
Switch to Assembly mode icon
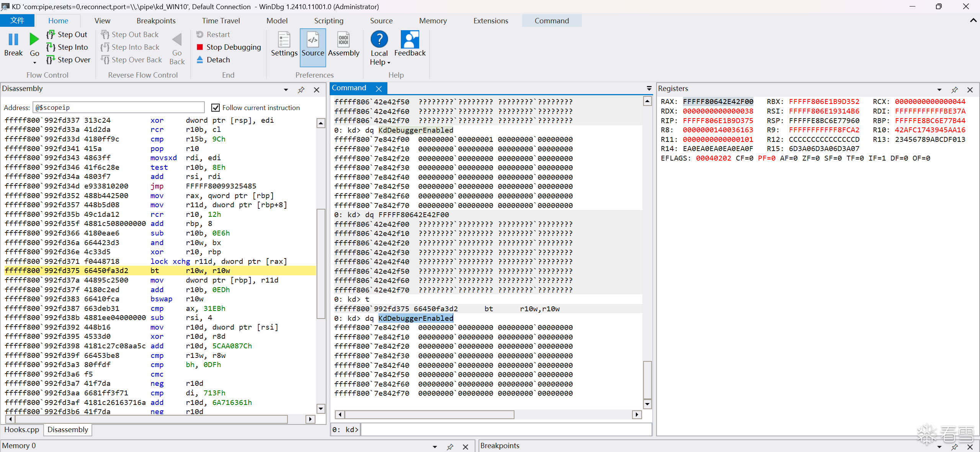(343, 39)
